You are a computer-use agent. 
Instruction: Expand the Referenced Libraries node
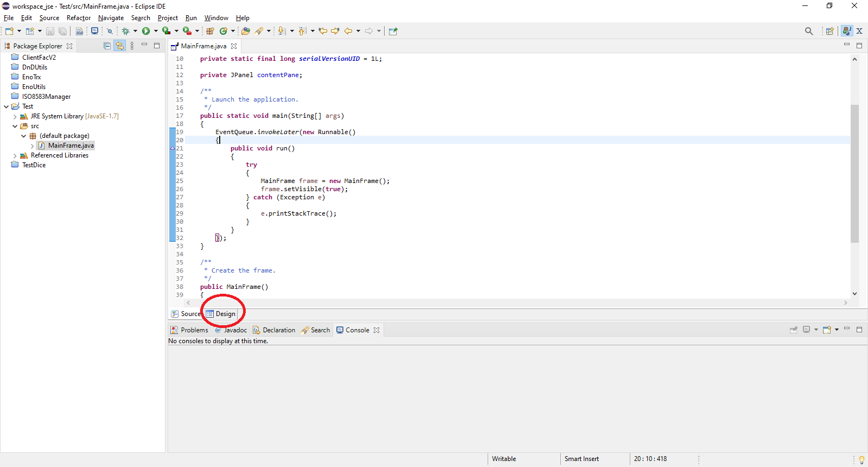[x=15, y=155]
